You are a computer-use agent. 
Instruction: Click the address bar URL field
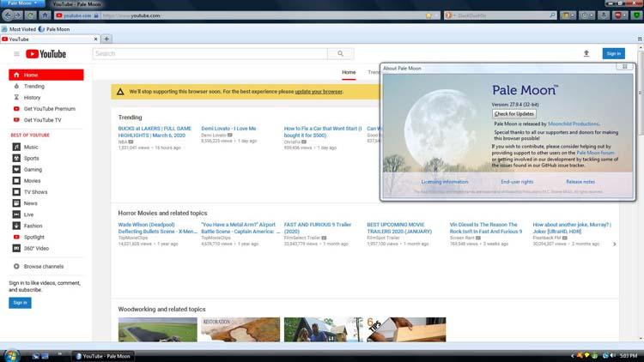pyautogui.click(x=263, y=15)
